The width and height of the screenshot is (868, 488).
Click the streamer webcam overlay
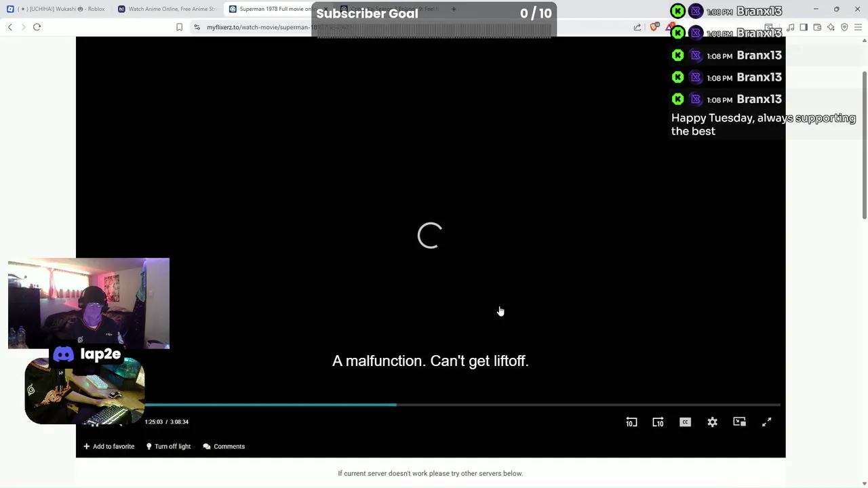(89, 303)
